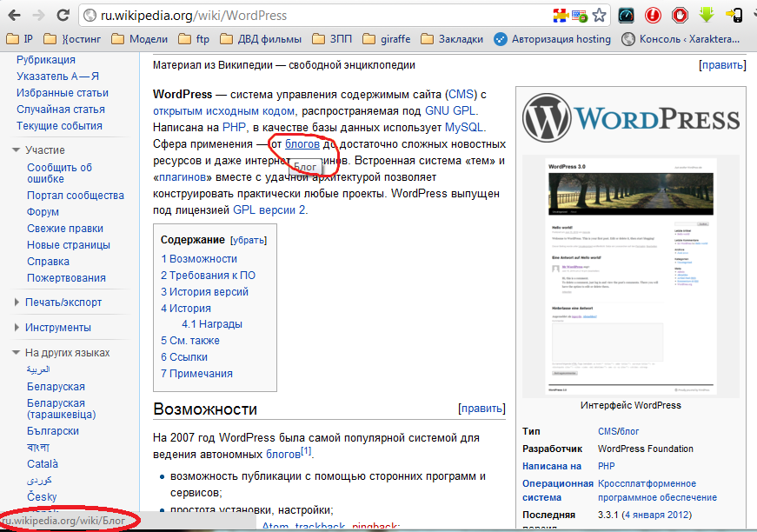757x532 pixels.
Task: Open the плагинов link in intro
Action: coord(183,177)
